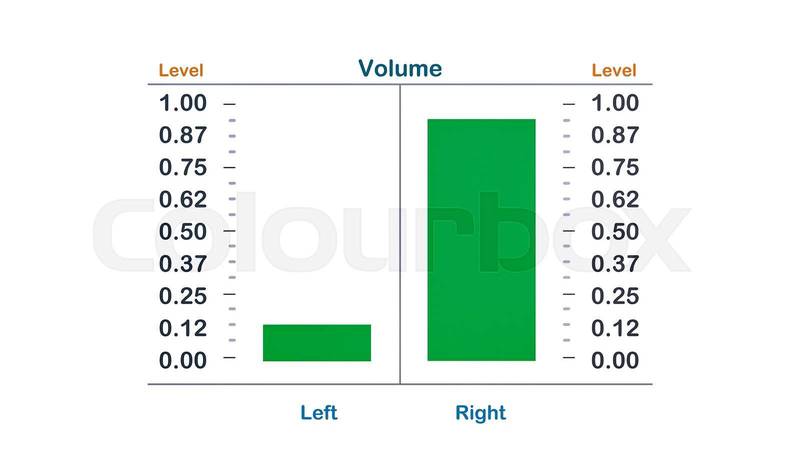
Task: Click 1.00 on the right scale
Action: [615, 103]
